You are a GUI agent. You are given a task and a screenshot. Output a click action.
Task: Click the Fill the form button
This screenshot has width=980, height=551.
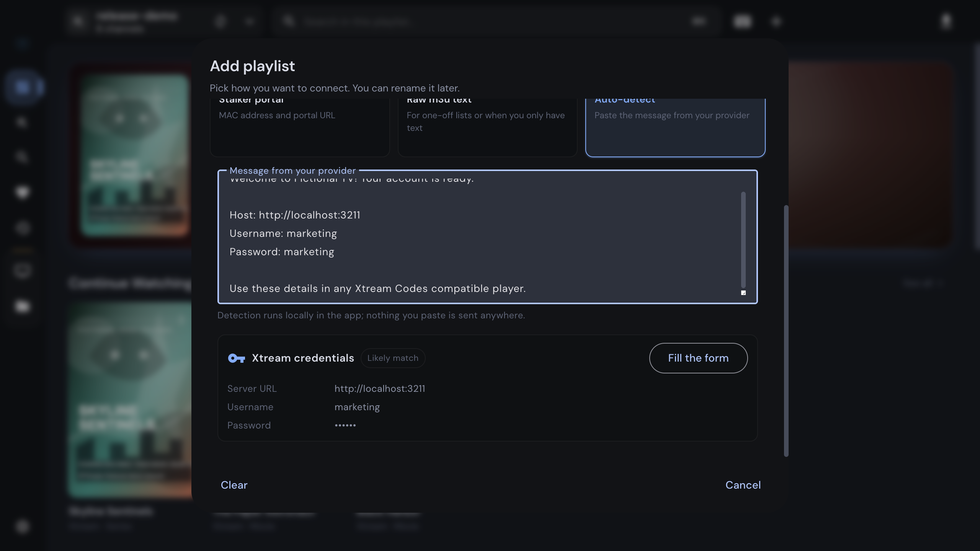pos(698,358)
